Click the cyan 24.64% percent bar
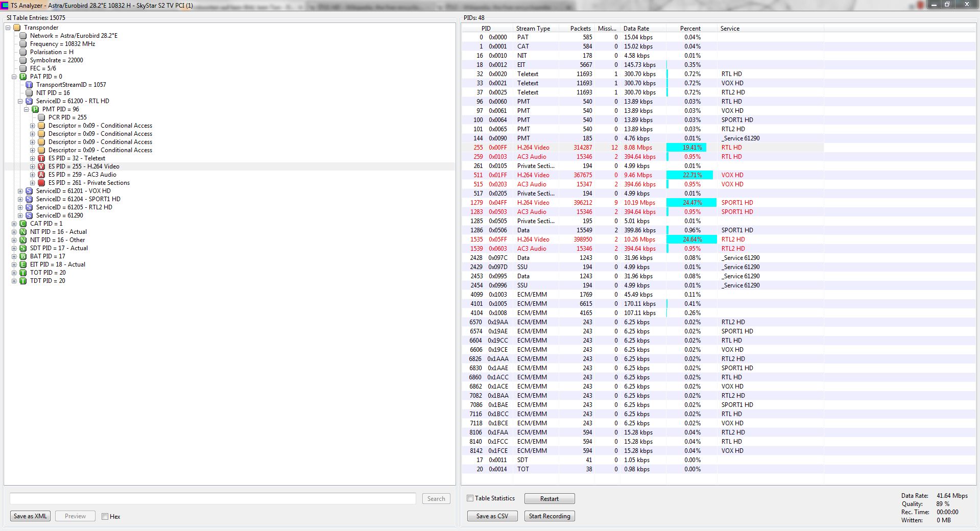This screenshot has height=531, width=980. [692, 239]
